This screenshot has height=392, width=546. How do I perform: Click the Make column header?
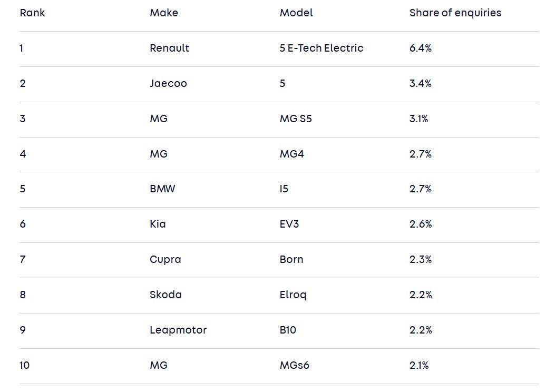tap(164, 13)
